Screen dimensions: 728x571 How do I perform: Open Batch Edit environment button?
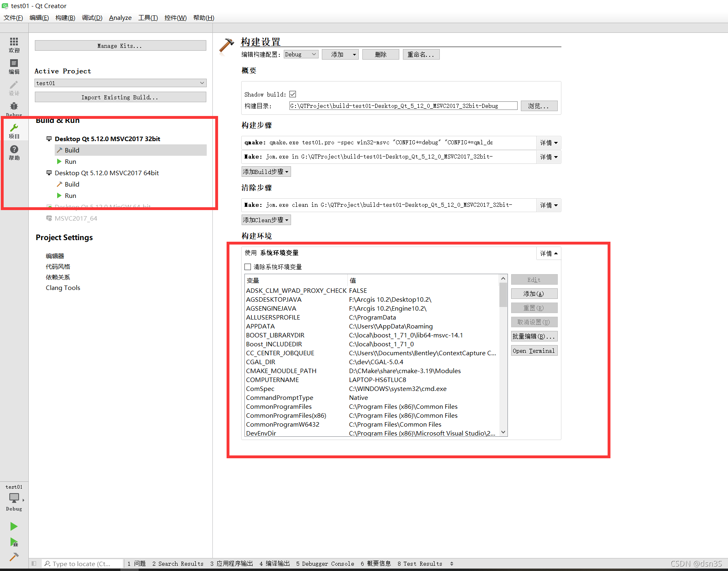click(x=534, y=336)
